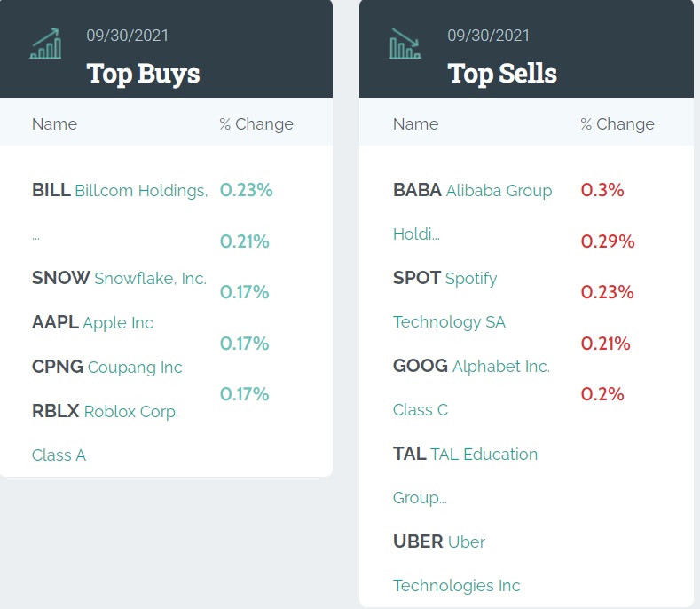Open the BILL Bill.com Holdings stock link

pos(120,190)
